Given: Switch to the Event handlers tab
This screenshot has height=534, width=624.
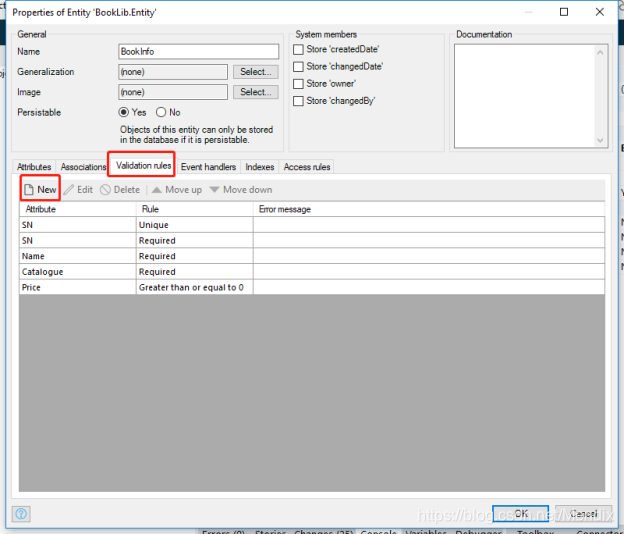Looking at the screenshot, I should coord(208,167).
